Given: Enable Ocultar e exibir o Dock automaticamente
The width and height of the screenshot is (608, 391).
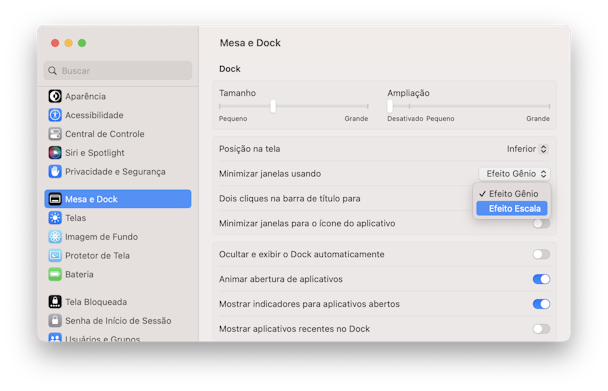Looking at the screenshot, I should [541, 254].
